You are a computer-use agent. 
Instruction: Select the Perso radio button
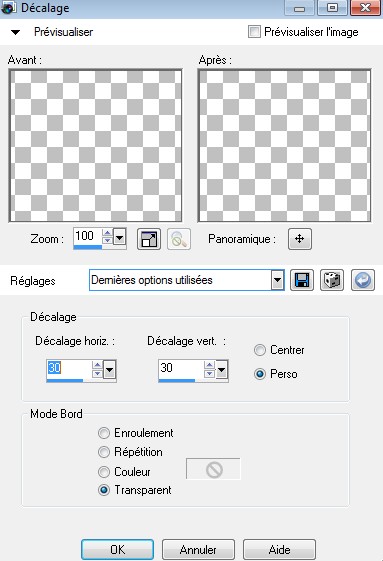[x=260, y=374]
